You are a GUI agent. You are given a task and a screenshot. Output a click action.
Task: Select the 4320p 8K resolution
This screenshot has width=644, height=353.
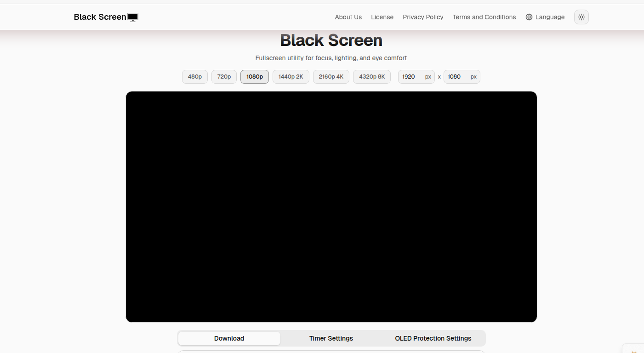pos(371,77)
